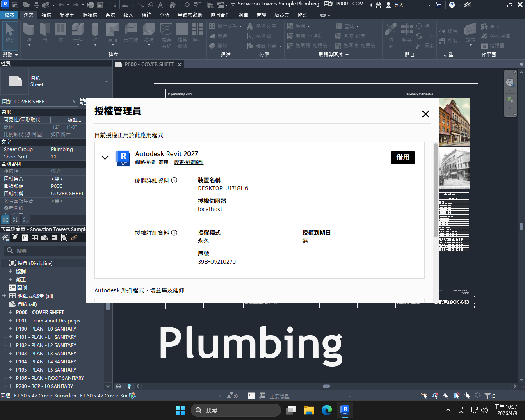Click the Door tool icon
This screenshot has height=420, width=525.
coord(44,32)
